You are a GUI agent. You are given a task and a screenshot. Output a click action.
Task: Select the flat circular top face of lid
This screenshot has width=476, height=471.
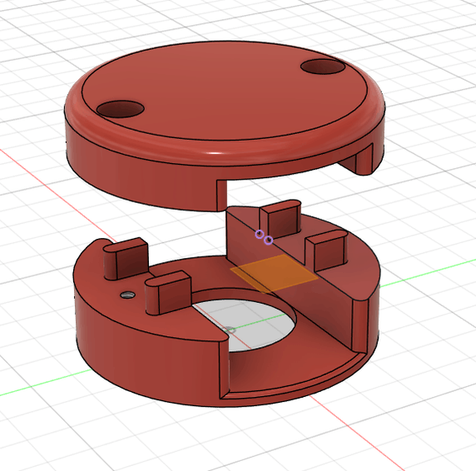coord(225,91)
